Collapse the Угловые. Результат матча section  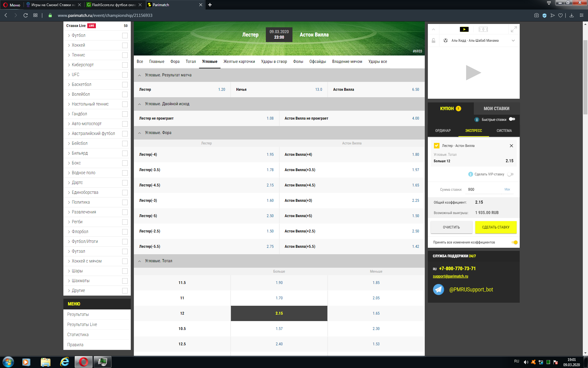(x=139, y=75)
